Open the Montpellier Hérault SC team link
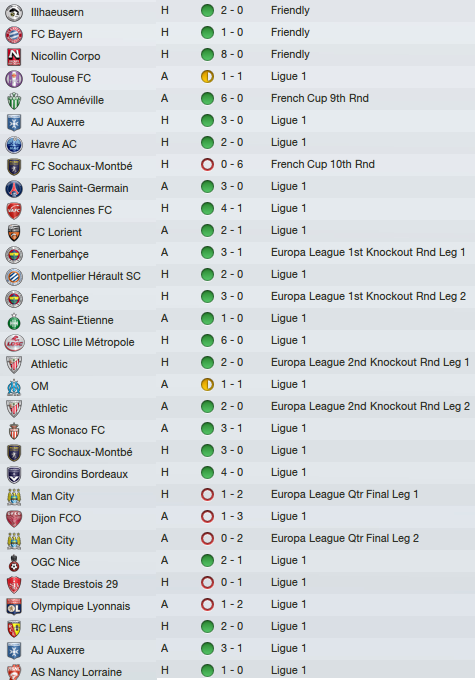 pos(85,276)
